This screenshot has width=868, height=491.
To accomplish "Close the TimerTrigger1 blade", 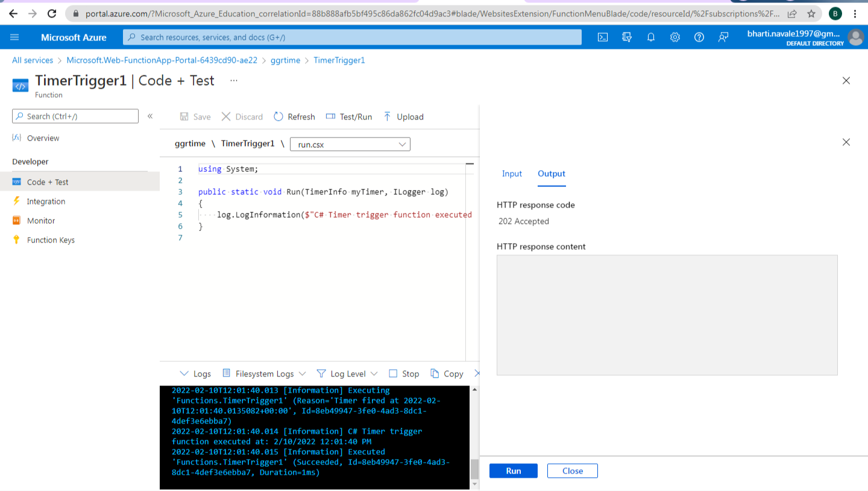I will point(846,80).
